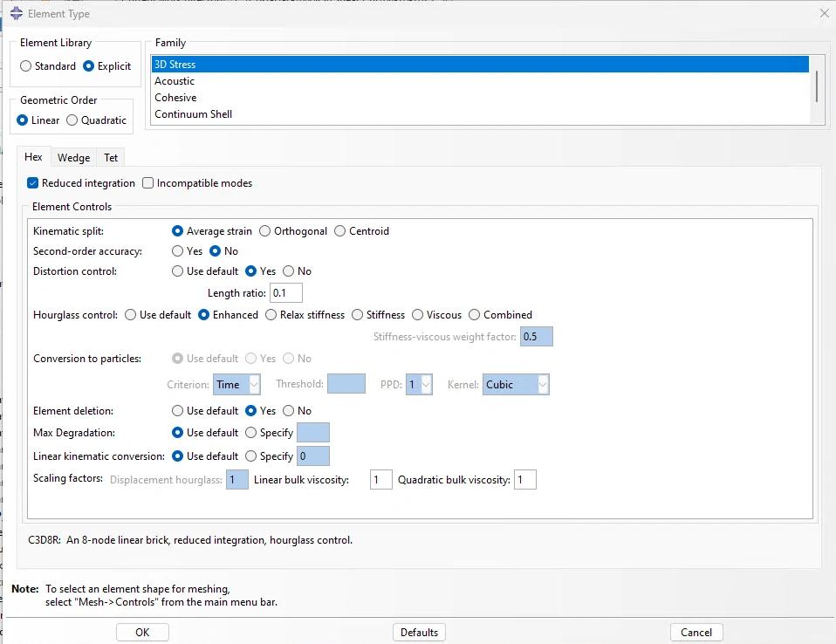
Task: Set Hourglass control to Relax stiffness
Action: coord(271,315)
